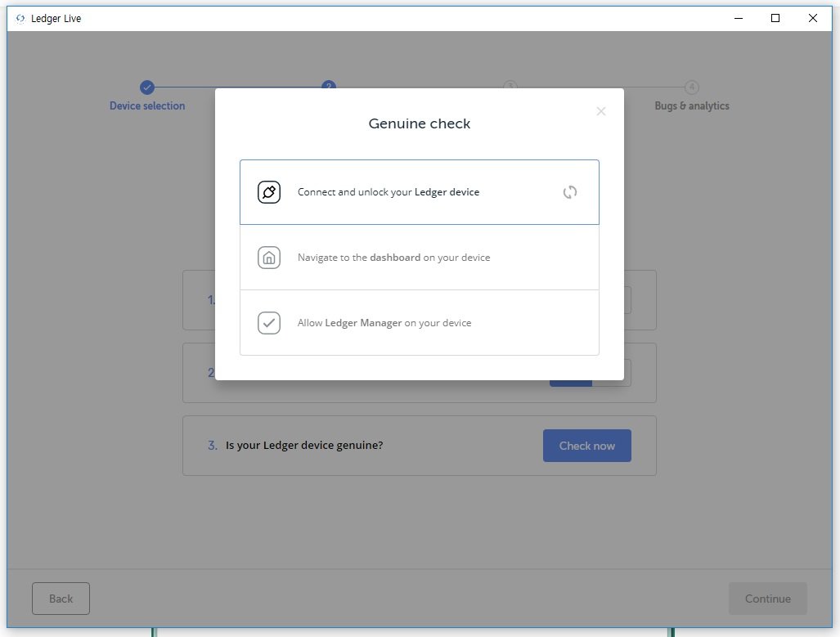Select 'Allow Ledger Manager on your device'
Viewport: 840px width, 637px height.
(x=420, y=322)
